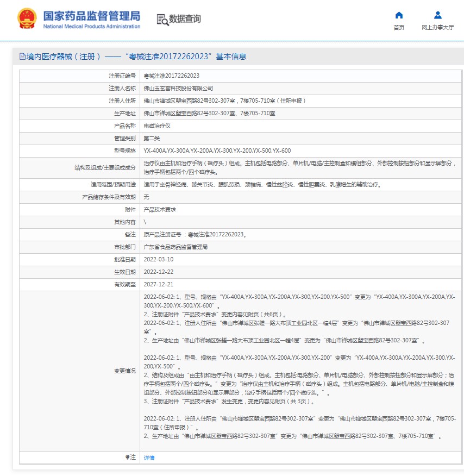This screenshot has width=464, height=476.
Task: Click the 产品名称 value 电磁治疗仪
Action: pyautogui.click(x=157, y=126)
